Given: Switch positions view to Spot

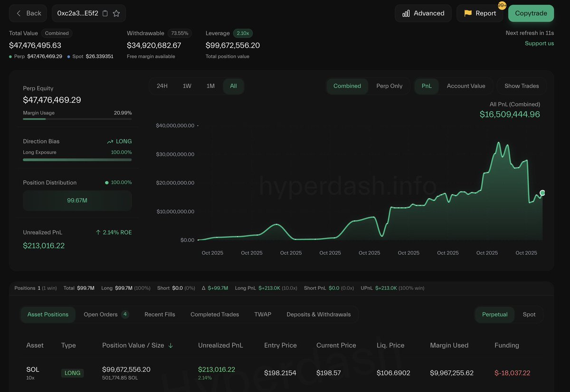Looking at the screenshot, I should click(529, 315).
